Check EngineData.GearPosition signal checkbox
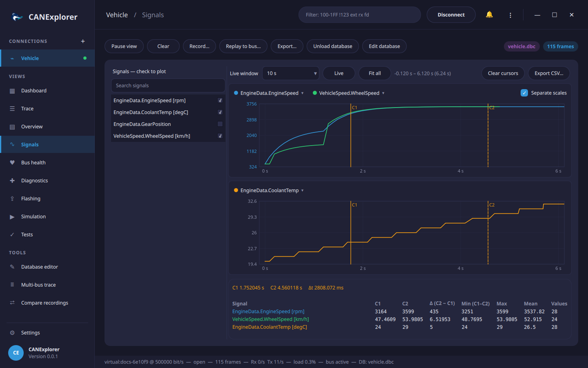 click(x=220, y=124)
